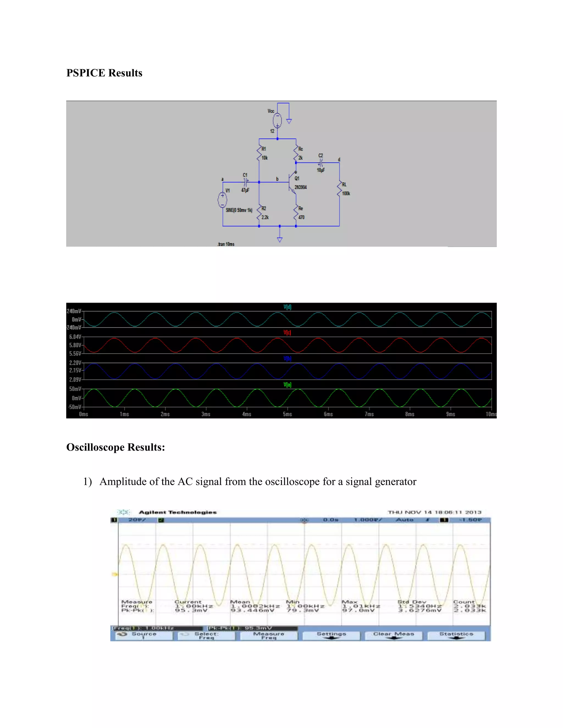Click the Auto trigger mode indicator

[405, 520]
